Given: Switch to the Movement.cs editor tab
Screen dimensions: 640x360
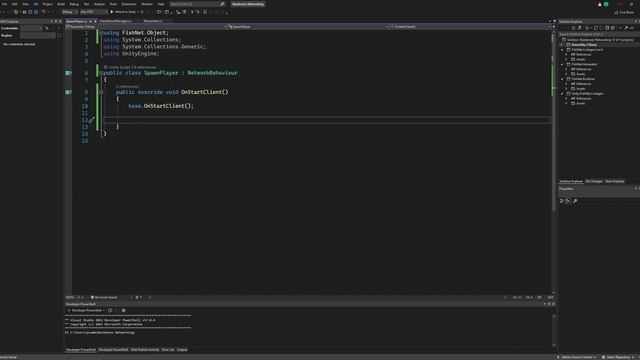Looking at the screenshot, I should (153, 21).
